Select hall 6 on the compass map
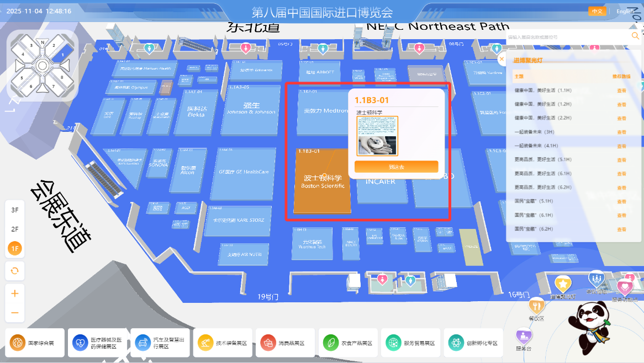 [31, 86]
